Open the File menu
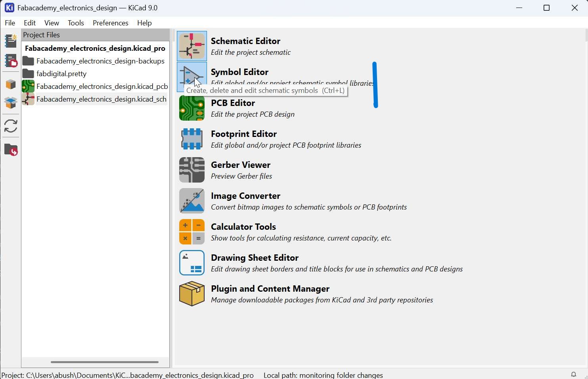This screenshot has height=379, width=588. 10,23
